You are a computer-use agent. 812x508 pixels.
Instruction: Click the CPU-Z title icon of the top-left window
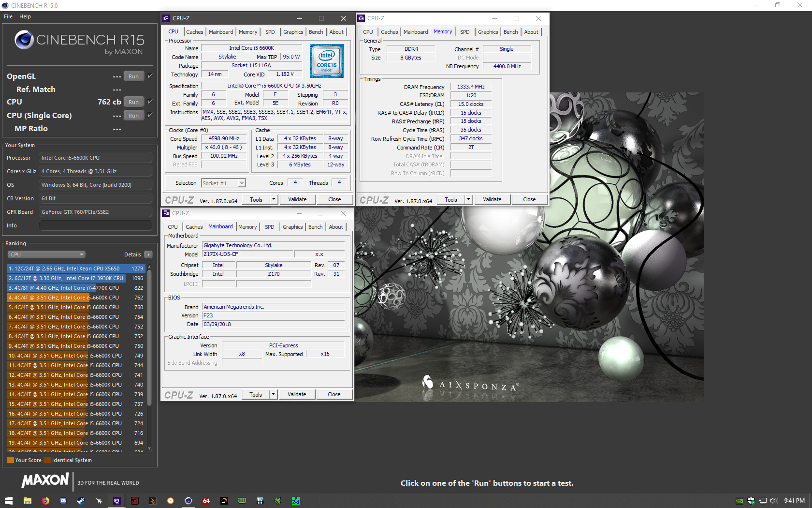166,18
